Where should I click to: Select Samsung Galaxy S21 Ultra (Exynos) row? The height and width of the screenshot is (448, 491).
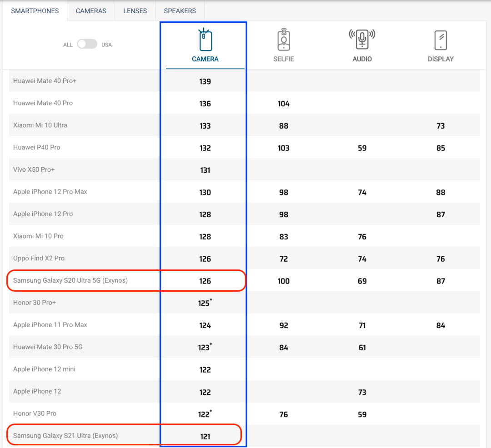(x=244, y=435)
